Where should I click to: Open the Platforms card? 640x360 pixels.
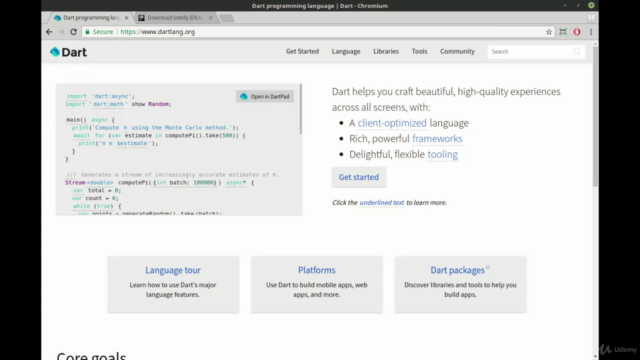point(317,284)
